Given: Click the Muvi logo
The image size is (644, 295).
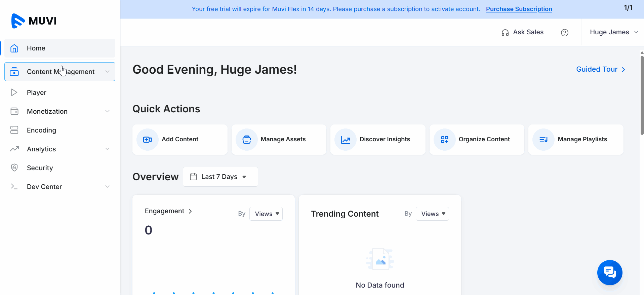Looking at the screenshot, I should pyautogui.click(x=34, y=21).
